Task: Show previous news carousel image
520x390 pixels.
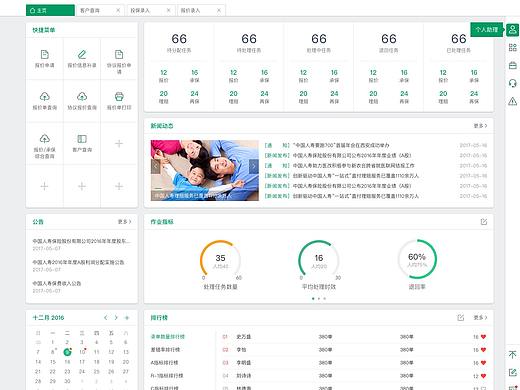Action: click(x=155, y=166)
